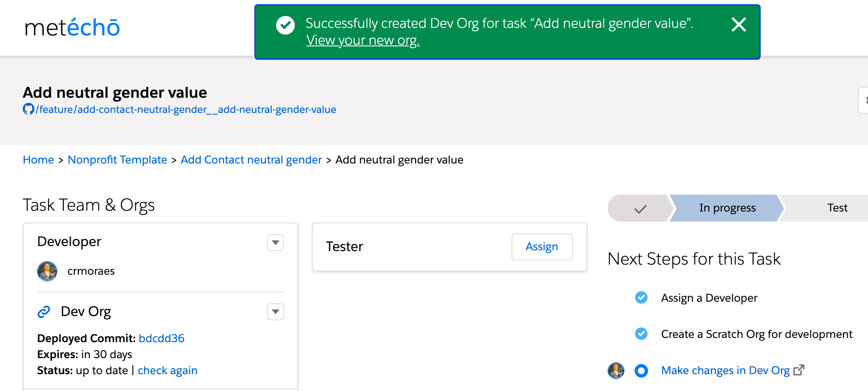This screenshot has height=391, width=868.
Task: Open the View your new org link
Action: (363, 40)
